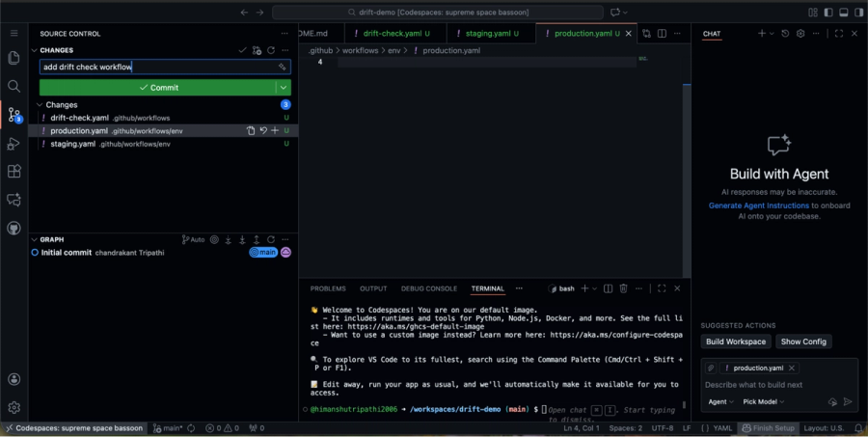868x437 pixels.
Task: Split the terminal
Action: pos(608,288)
